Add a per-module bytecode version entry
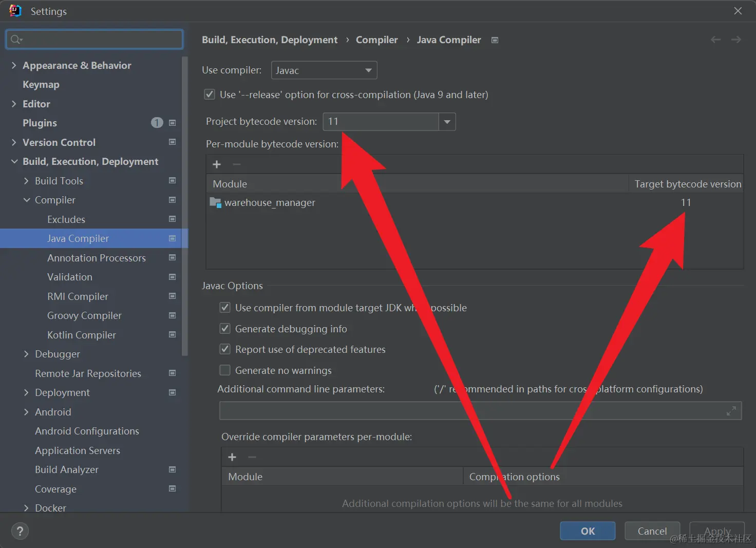The image size is (756, 548). tap(217, 164)
